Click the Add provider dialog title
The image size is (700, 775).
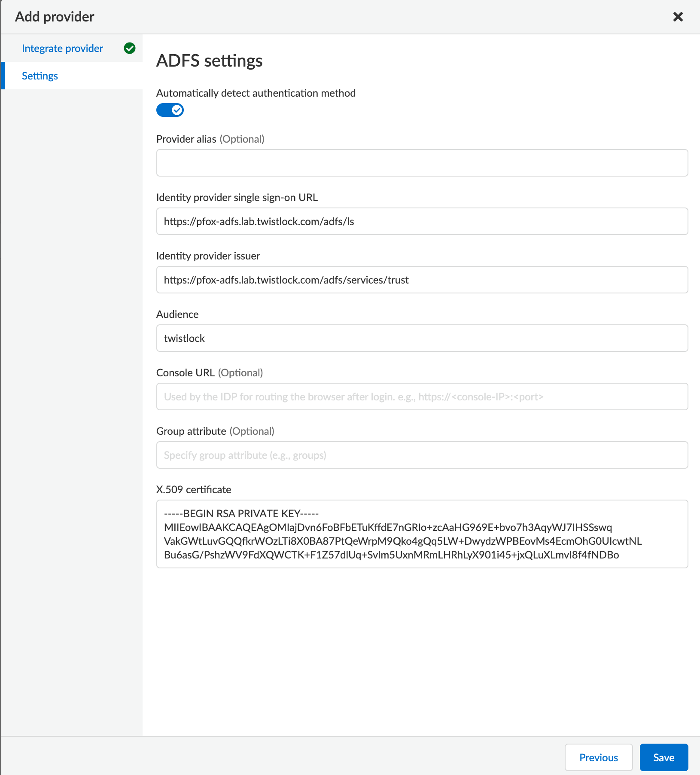coord(55,17)
